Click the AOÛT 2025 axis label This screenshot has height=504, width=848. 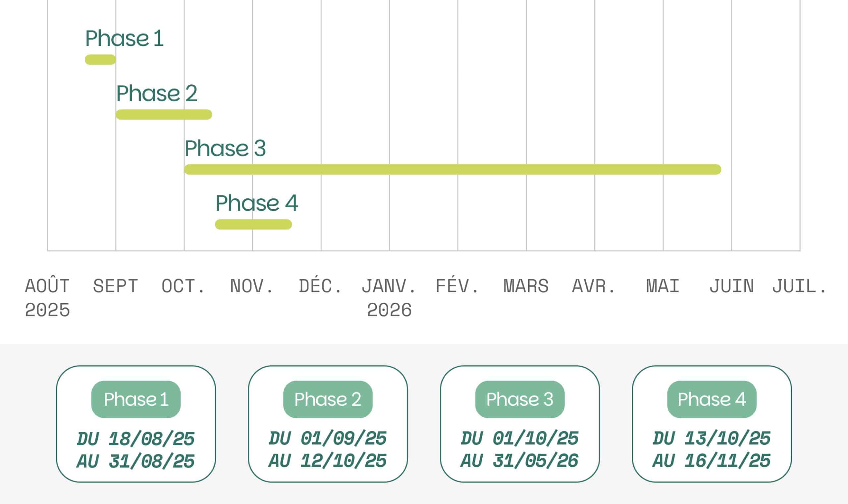pos(47,298)
